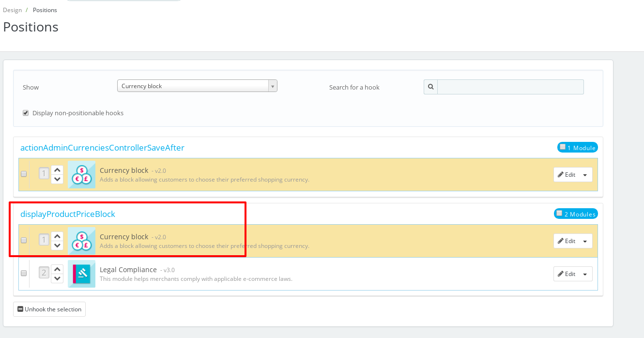Screen dimensions: 644x338
Task: Select all via 1 Module badge checkbox
Action: click(563, 147)
